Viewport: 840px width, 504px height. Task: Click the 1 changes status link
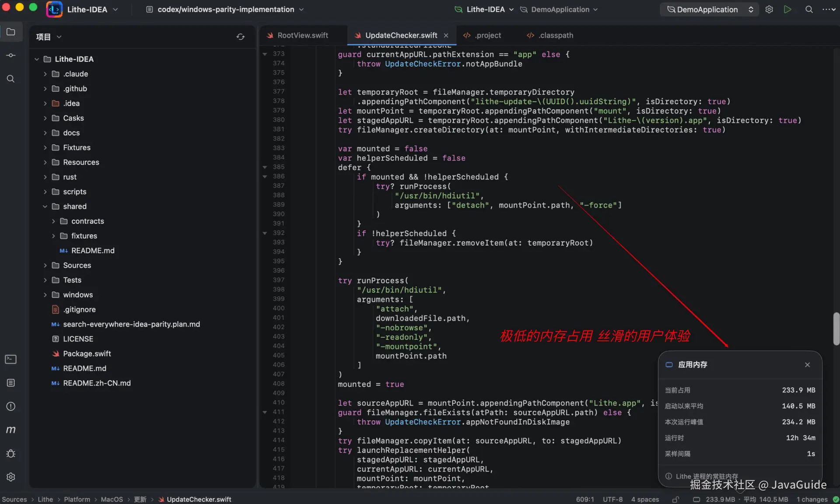pyautogui.click(x=812, y=499)
